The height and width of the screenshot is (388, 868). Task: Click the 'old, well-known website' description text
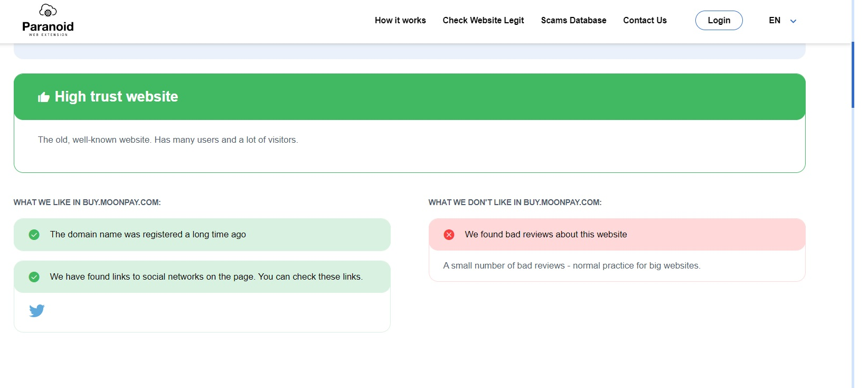(168, 140)
